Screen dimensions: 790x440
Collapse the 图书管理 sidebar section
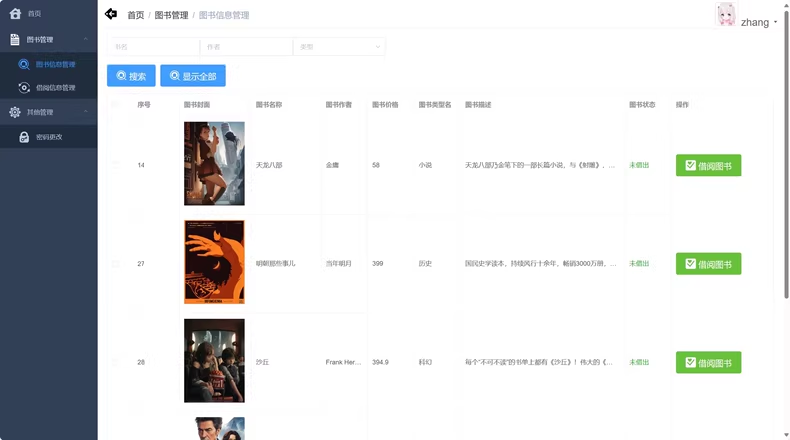(x=49, y=39)
